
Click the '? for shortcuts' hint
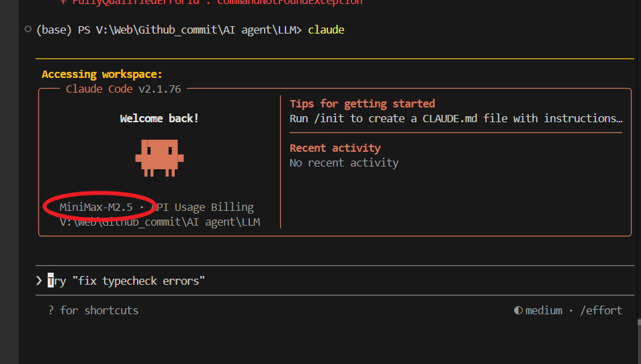[93, 310]
